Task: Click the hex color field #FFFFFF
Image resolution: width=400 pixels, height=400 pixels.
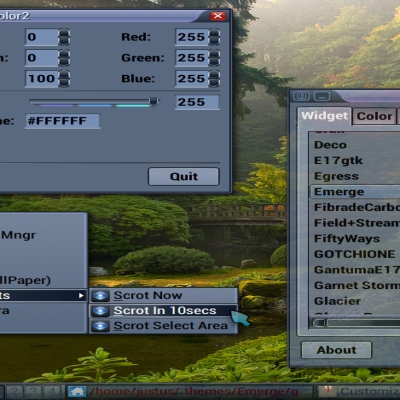Action: 62,121
